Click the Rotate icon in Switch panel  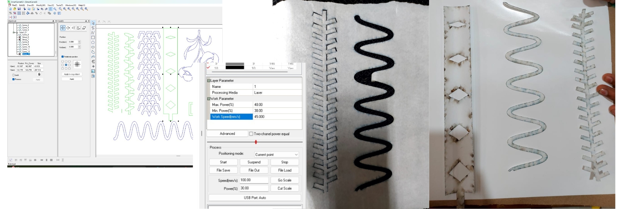coord(68,28)
